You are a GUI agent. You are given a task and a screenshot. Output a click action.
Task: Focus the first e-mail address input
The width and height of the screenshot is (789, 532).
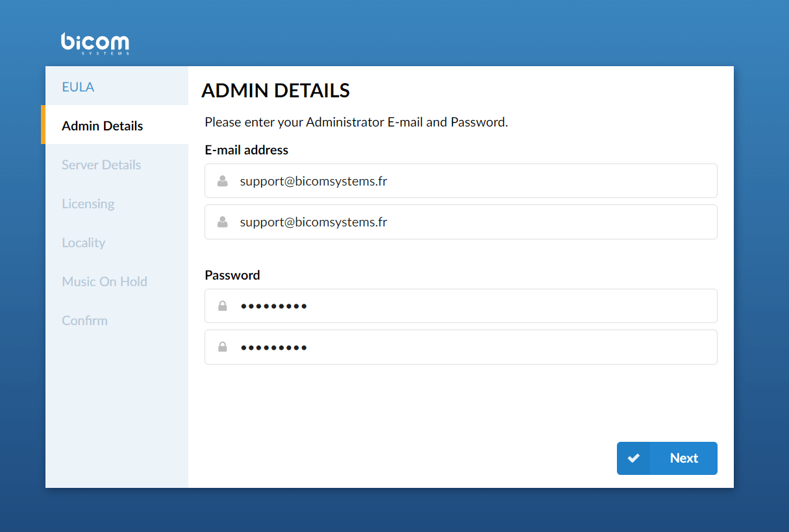(x=461, y=181)
